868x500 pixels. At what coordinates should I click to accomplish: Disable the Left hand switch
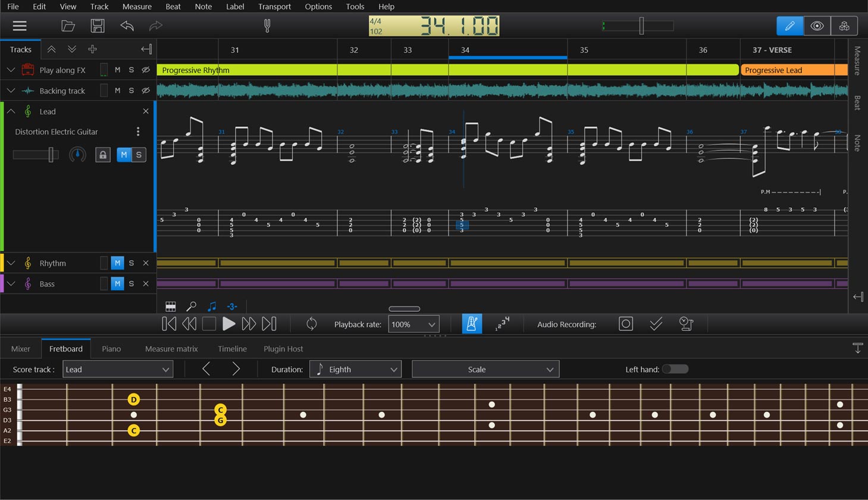point(675,369)
